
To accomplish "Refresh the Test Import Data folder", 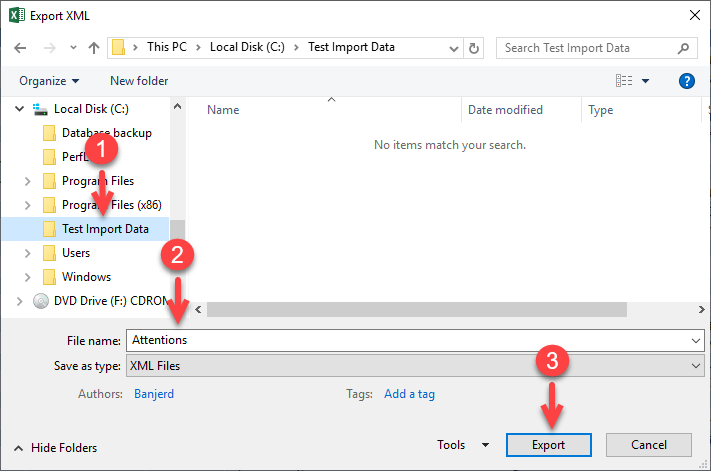I will click(474, 48).
